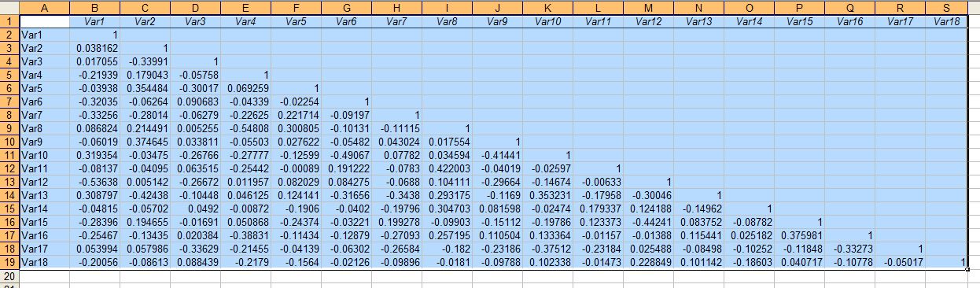Select the cell containing -0.08782

tap(749, 222)
